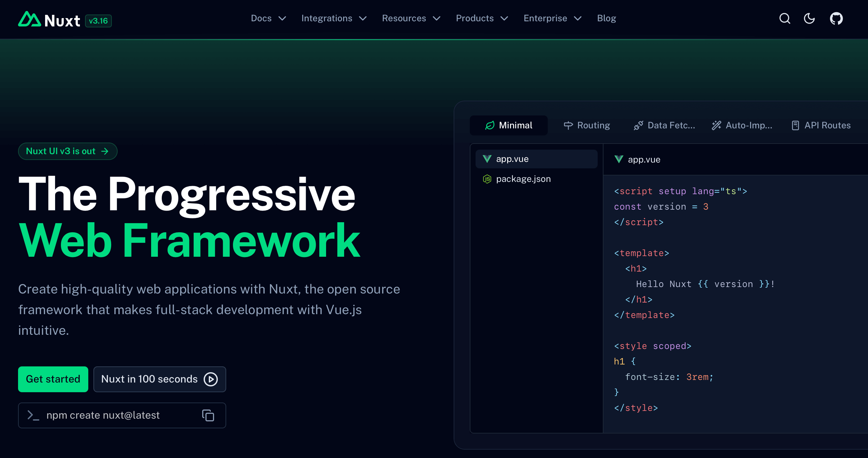Click the Vue icon in editor header

619,159
